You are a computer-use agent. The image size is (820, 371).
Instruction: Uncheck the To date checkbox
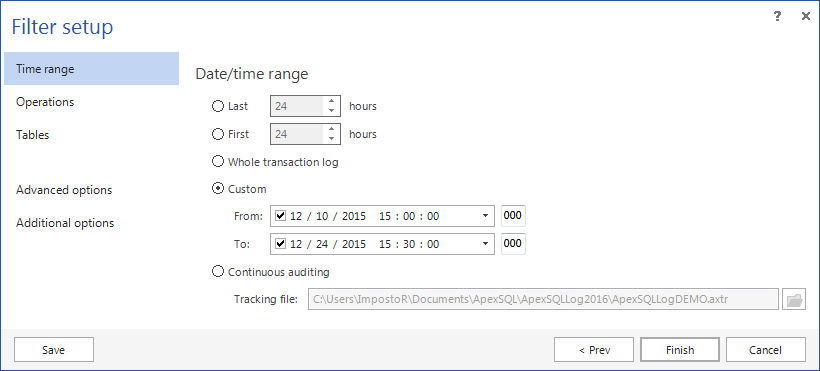pos(281,243)
